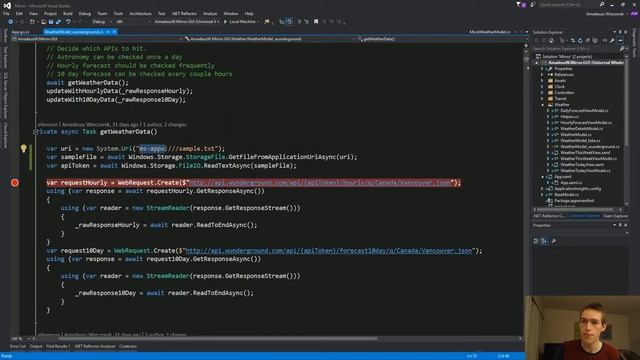This screenshot has height=360, width=640.
Task: Open the Edit menu
Action: pyautogui.click(x=19, y=13)
